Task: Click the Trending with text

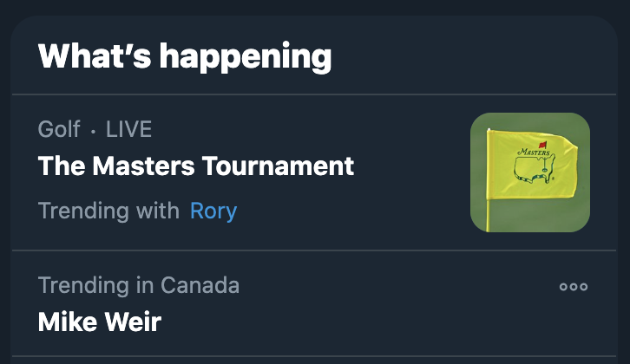Action: [x=108, y=211]
